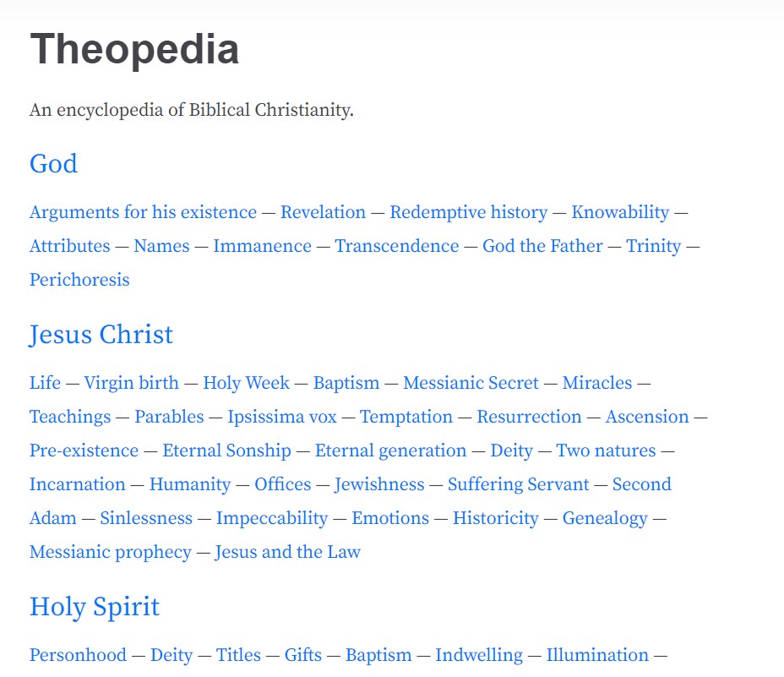Select the Perichoresis link
Image resolution: width=784 pixels, height=677 pixels.
click(79, 280)
